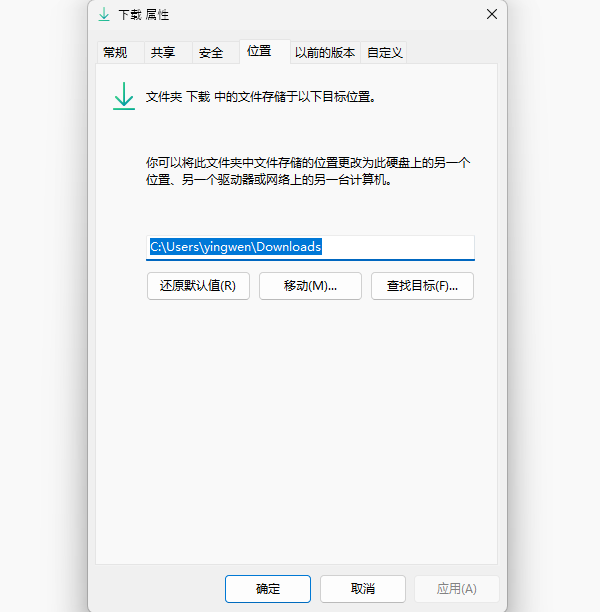Click the text describing the folder's target location
Image resolution: width=600 pixels, height=612 pixels.
click(x=260, y=97)
